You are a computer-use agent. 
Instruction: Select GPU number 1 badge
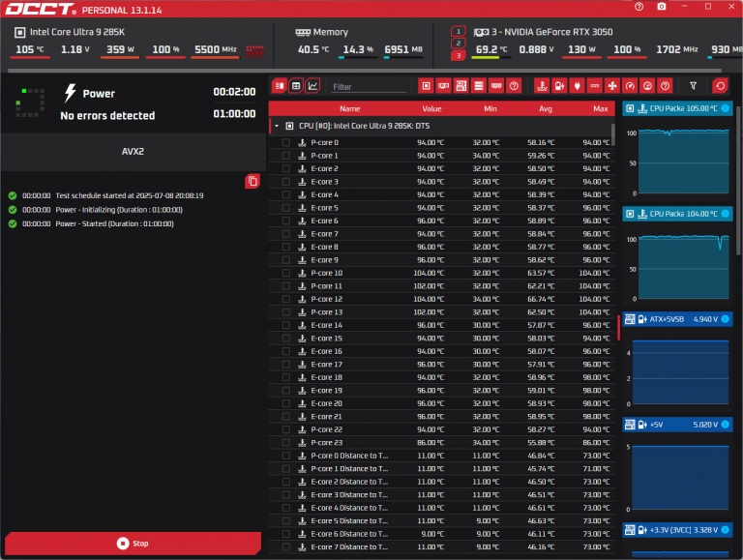coord(459,31)
